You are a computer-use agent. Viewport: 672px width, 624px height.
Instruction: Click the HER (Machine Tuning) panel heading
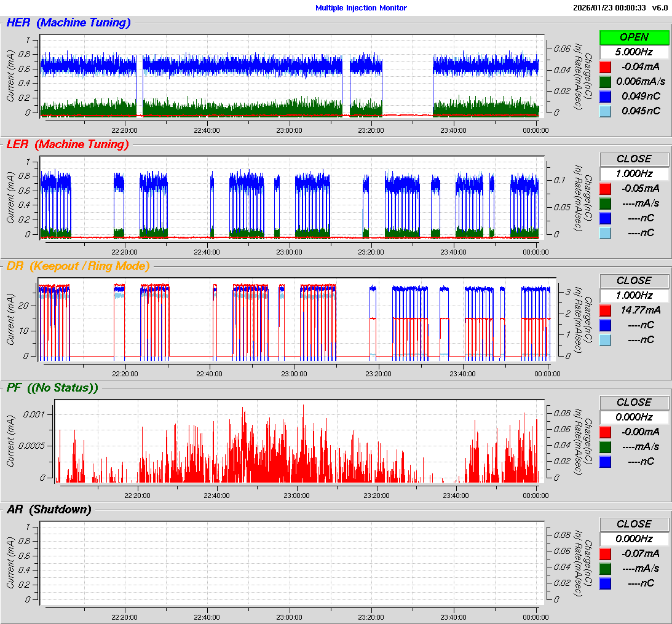coord(68,23)
